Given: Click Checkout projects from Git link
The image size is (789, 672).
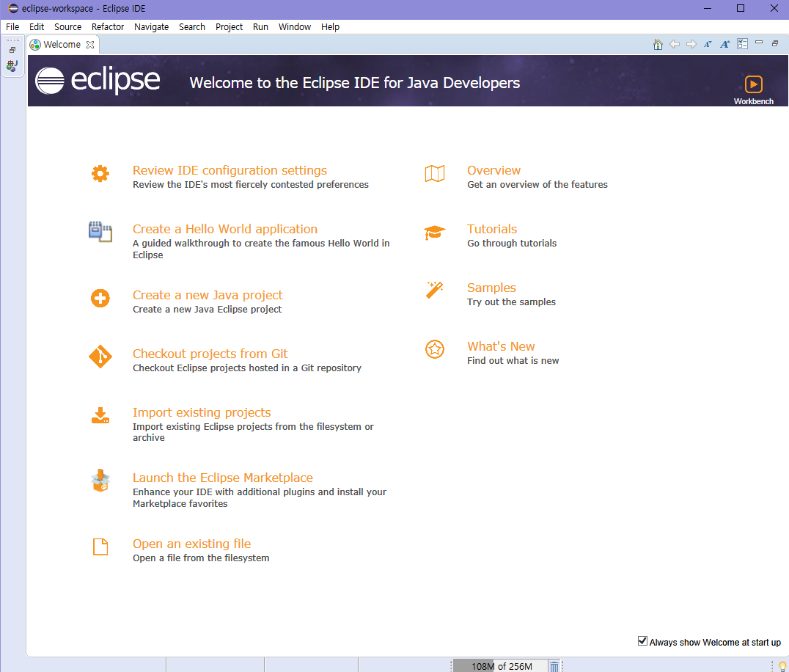Looking at the screenshot, I should (210, 354).
